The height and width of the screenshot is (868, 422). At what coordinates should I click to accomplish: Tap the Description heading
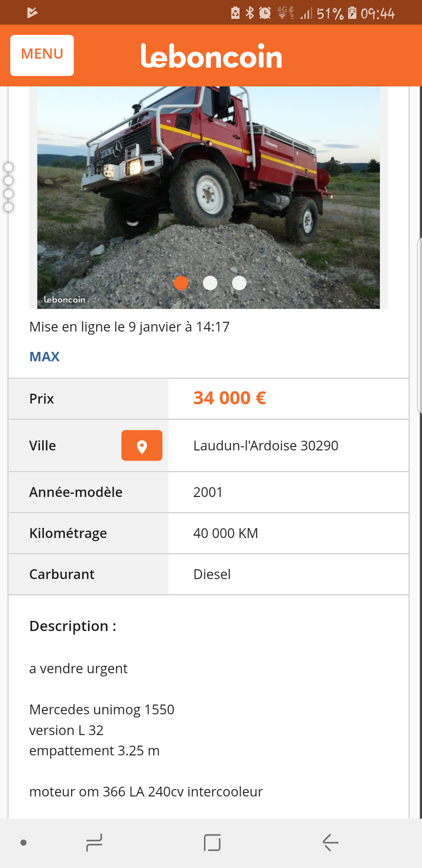pyautogui.click(x=73, y=626)
